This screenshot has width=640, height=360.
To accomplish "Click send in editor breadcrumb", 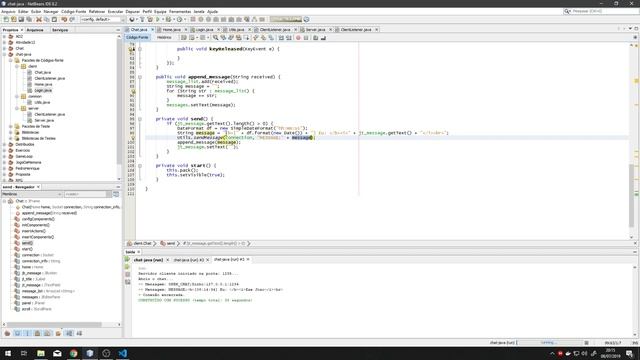I will [171, 243].
